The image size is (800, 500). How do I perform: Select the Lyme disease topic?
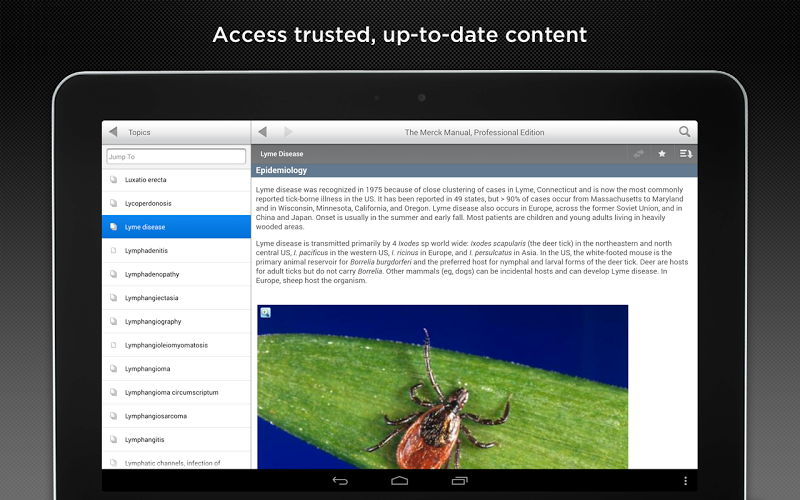point(177,227)
